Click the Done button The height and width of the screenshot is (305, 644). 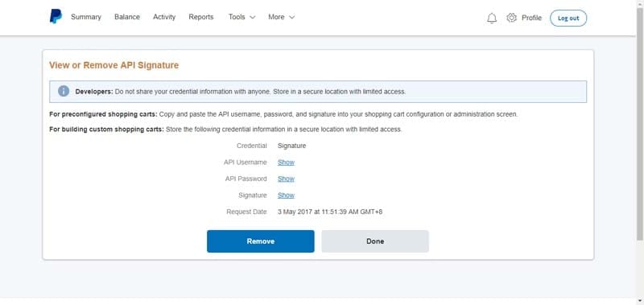coord(375,241)
